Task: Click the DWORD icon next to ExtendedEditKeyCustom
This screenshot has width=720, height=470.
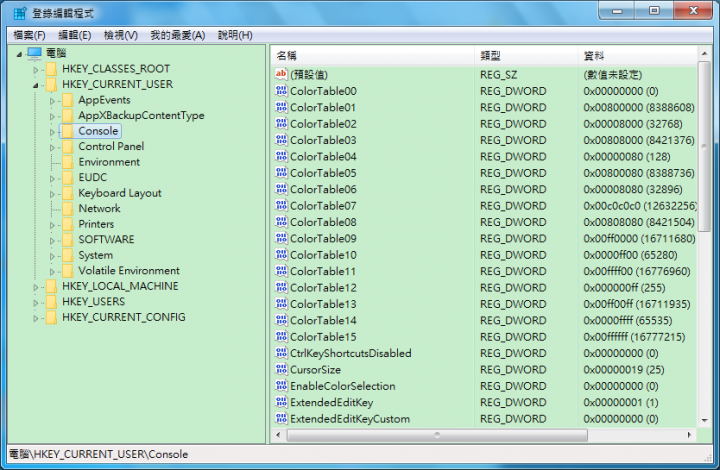Action: pos(281,419)
